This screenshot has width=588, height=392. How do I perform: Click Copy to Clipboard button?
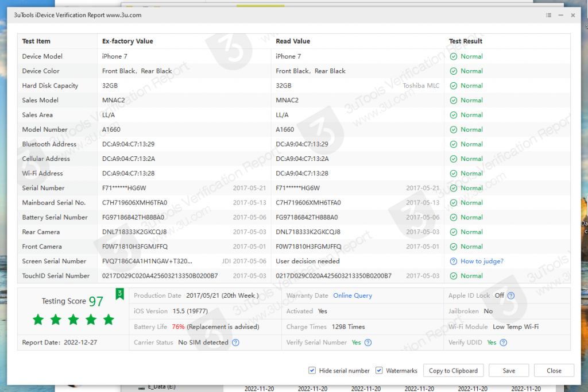(x=454, y=371)
